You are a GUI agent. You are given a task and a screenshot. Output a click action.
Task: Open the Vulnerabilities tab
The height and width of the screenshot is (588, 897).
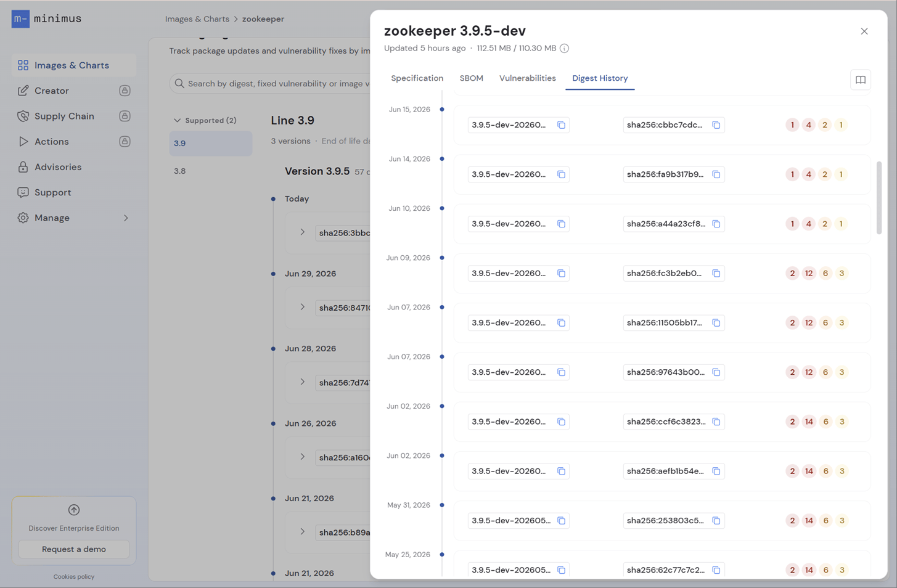pos(527,78)
